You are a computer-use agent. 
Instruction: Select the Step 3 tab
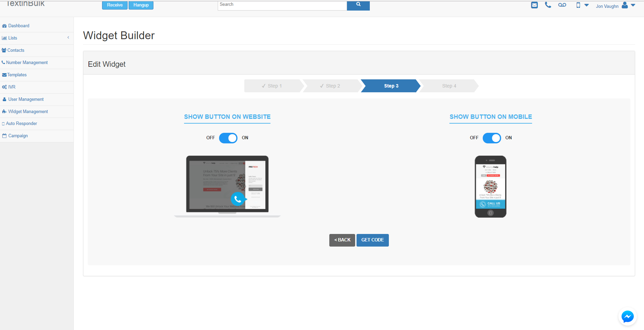pos(391,86)
